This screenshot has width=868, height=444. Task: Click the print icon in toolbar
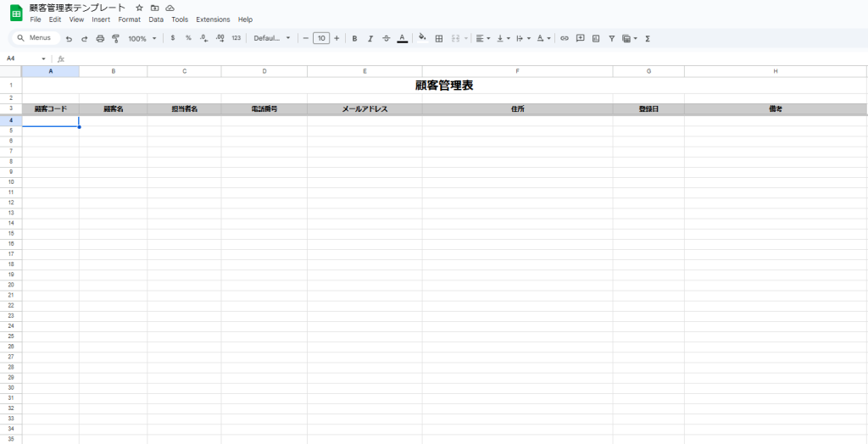(x=100, y=38)
